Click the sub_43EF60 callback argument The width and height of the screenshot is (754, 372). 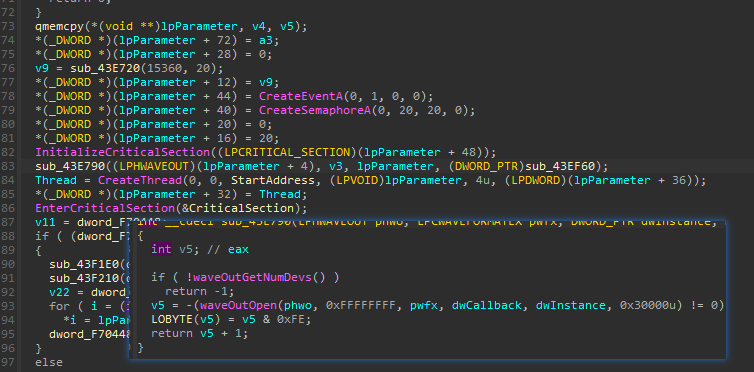[560, 166]
